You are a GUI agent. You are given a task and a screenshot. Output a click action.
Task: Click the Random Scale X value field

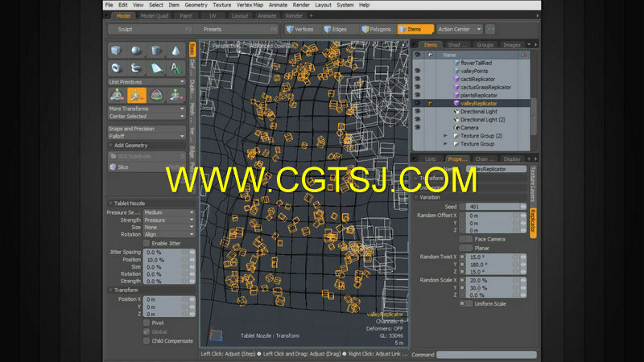click(x=492, y=280)
